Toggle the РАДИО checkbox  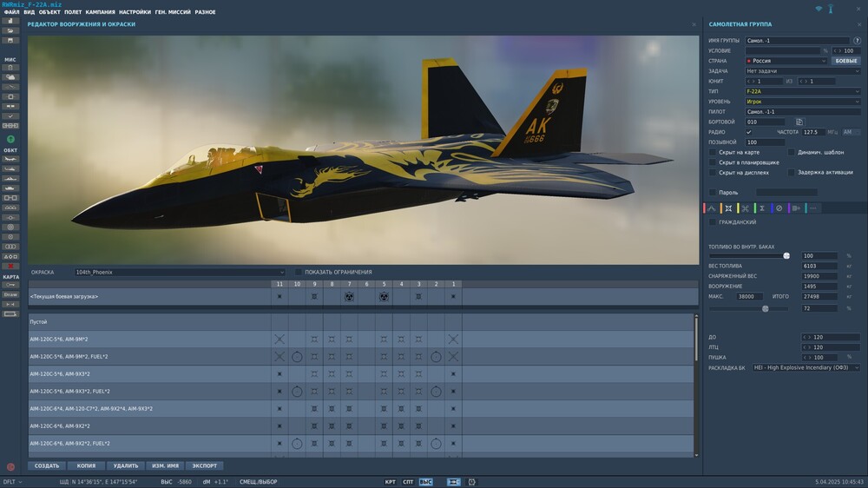[749, 132]
